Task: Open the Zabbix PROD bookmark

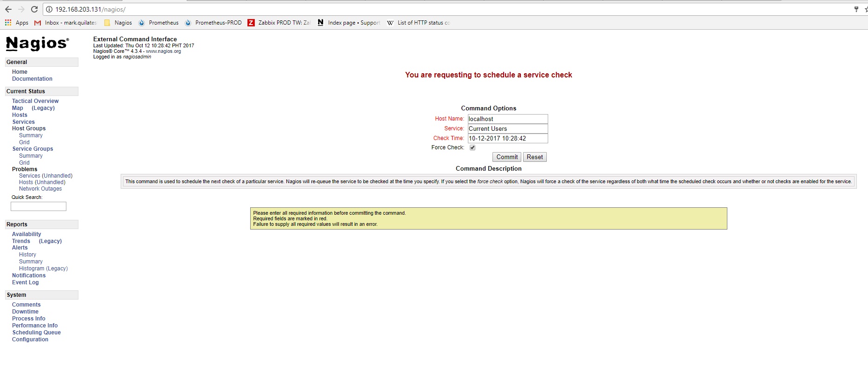Action: (279, 23)
